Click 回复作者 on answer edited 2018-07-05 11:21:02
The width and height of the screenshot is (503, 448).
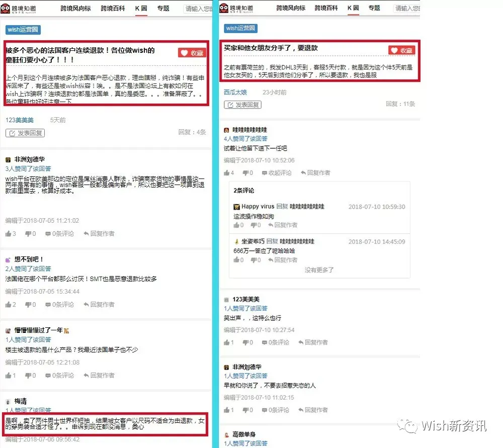click(x=99, y=233)
